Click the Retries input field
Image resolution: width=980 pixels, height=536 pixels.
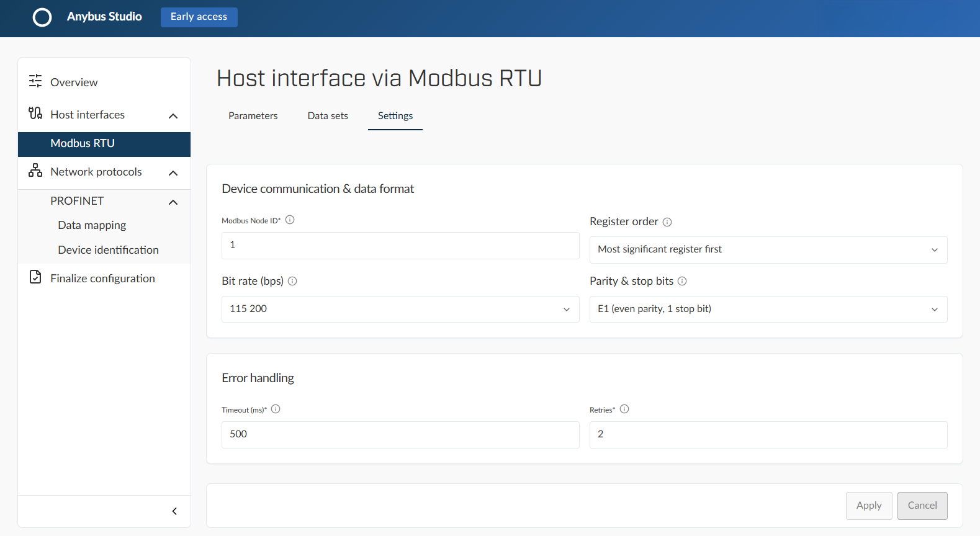click(x=768, y=435)
